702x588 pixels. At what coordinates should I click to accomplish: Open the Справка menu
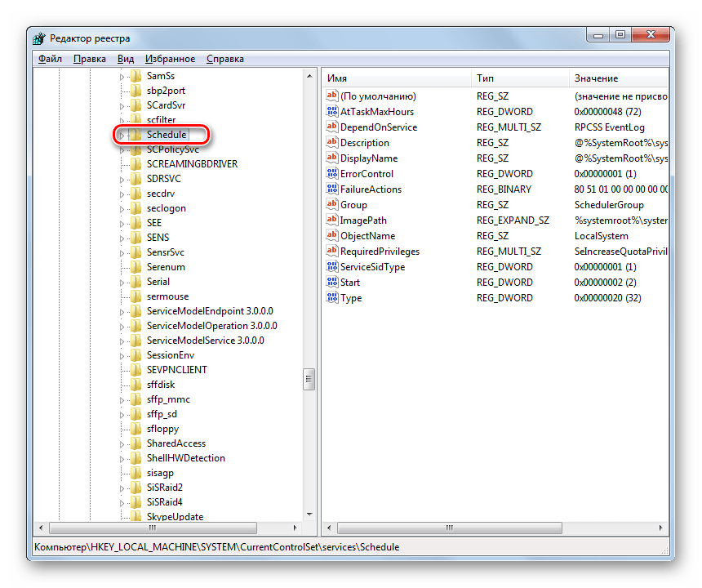(x=225, y=59)
